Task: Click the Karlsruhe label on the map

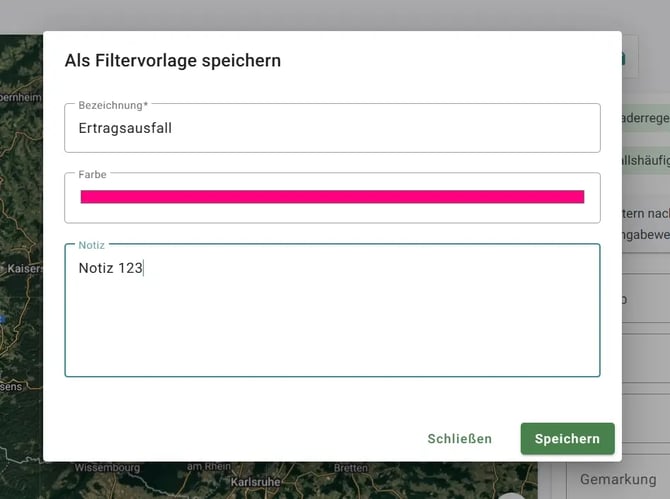Action: tap(256, 482)
